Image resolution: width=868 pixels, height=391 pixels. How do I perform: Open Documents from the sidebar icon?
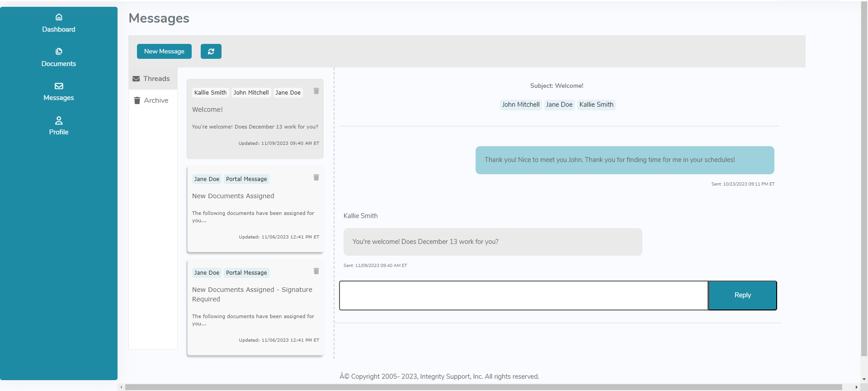59,52
